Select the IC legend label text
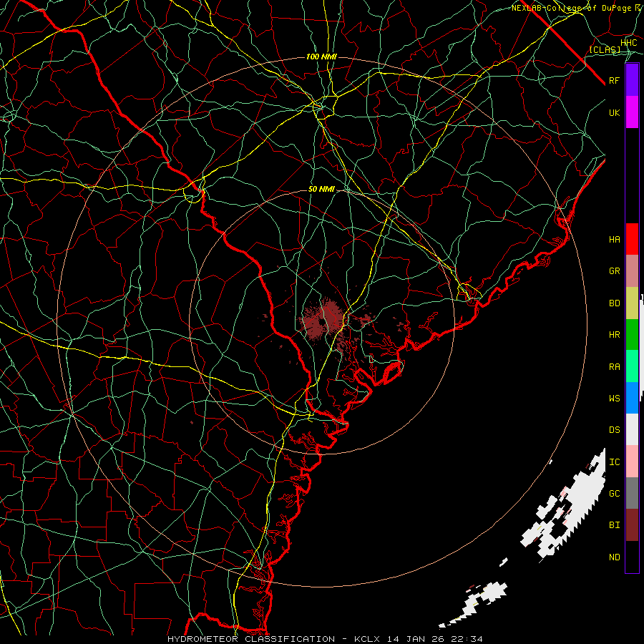 [614, 462]
